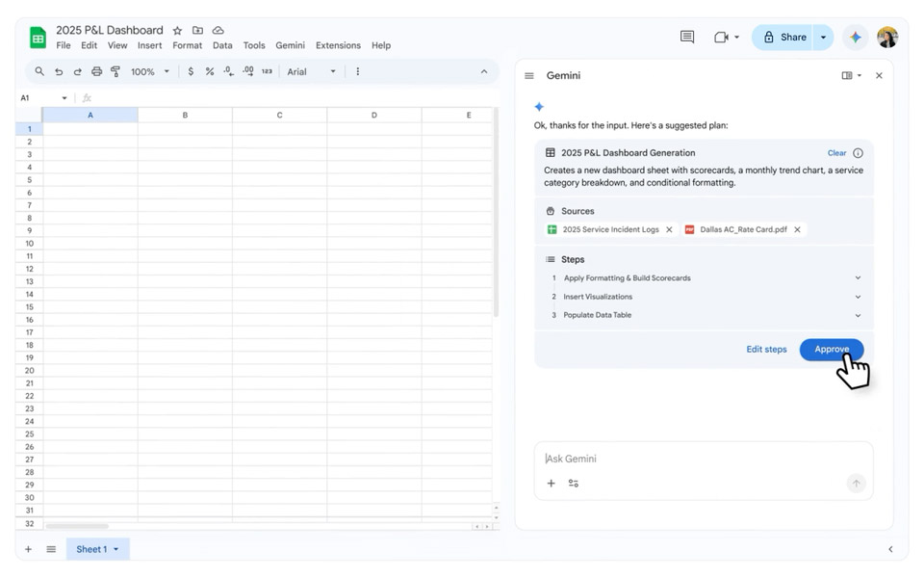Click the horizontal scrollbar at sheet bottom
The image size is (924, 578).
(x=77, y=526)
